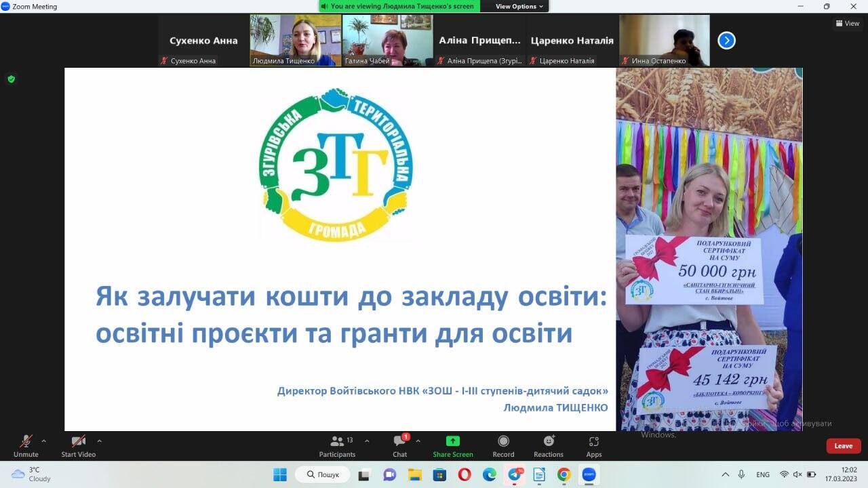Select Галина Чабей's video thumbnail

pos(387,41)
